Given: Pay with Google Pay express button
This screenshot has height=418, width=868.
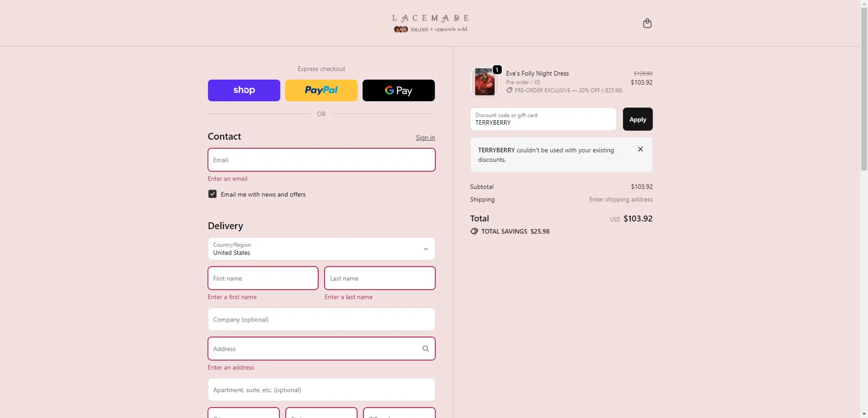Looking at the screenshot, I should point(398,90).
